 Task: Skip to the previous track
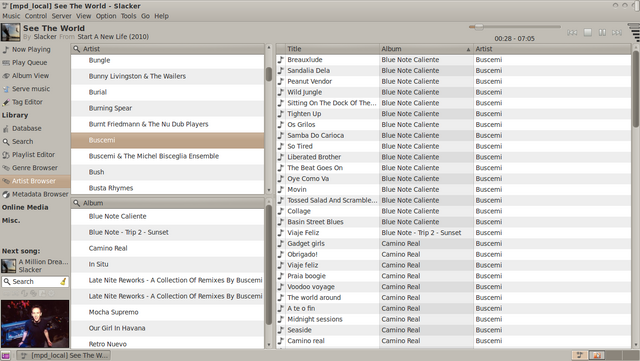[x=572, y=32]
